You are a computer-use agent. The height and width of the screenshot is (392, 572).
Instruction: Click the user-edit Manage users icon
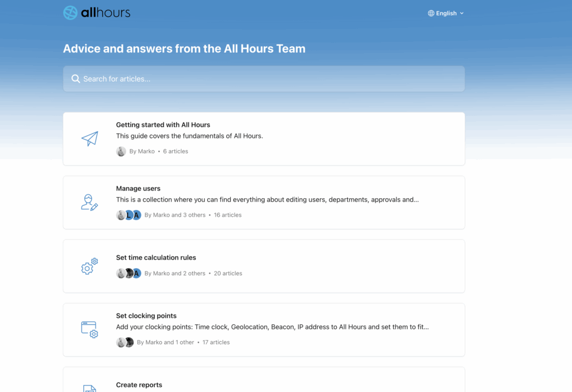click(89, 202)
